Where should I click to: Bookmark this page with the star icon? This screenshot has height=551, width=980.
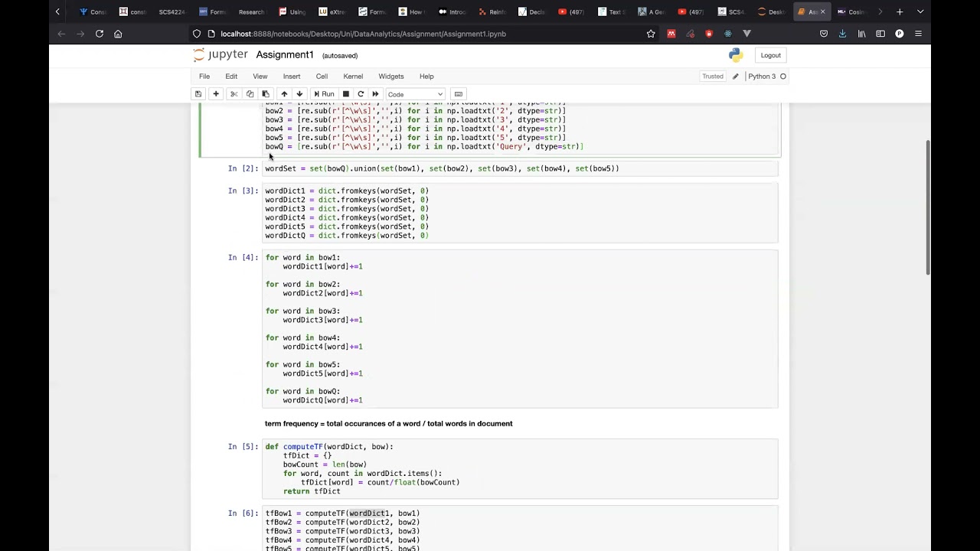point(651,34)
